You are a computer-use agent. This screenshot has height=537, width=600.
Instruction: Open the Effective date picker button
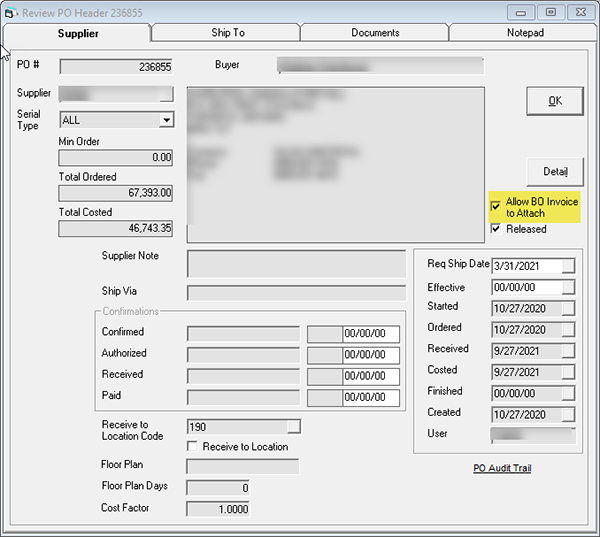(x=568, y=287)
